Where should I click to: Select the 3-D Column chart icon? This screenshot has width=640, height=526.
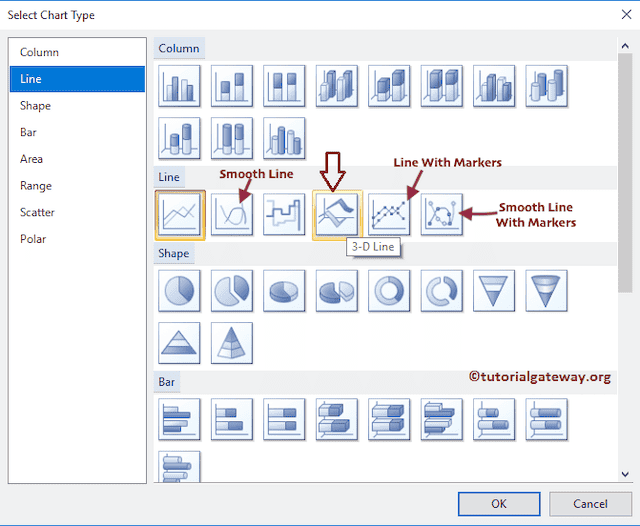click(x=337, y=86)
